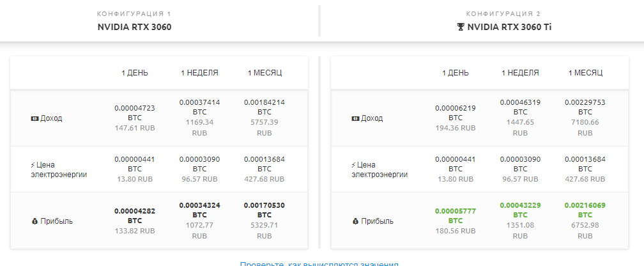Viewport: 644px width, 266px height.
Task: Click the 7180.66 RUB monthly income value
Action: [x=585, y=128]
